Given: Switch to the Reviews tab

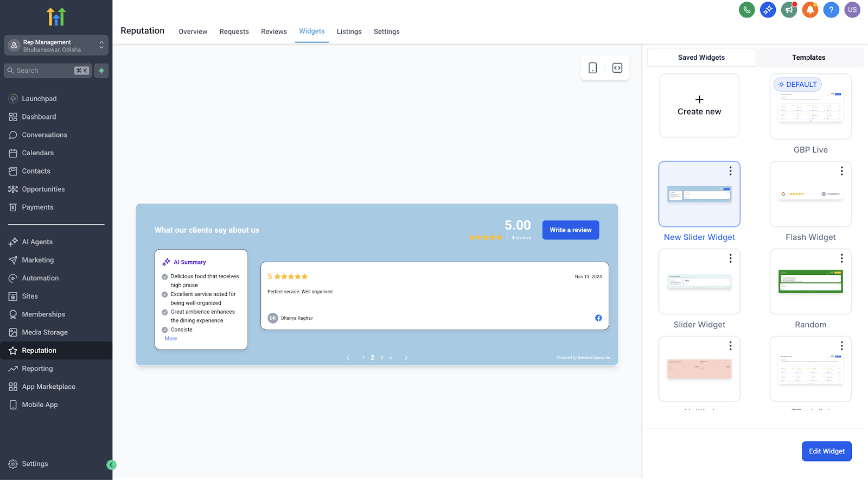Looking at the screenshot, I should 274,31.
